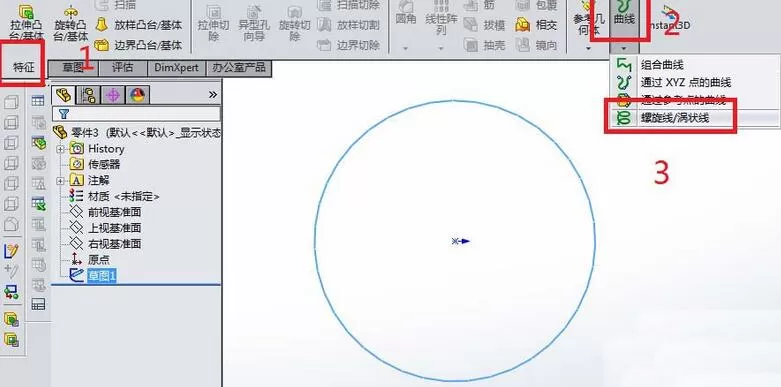Click the 拉伸凸台/基体 extrude boss tool

tap(26, 22)
